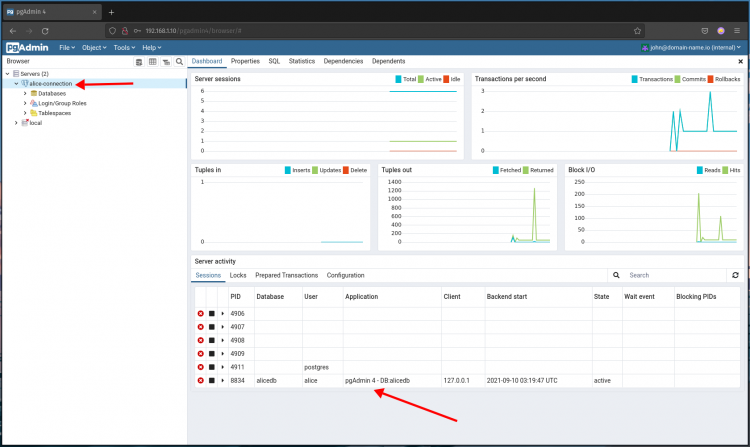Click the View Data grid icon
Viewport: 750px width, 447px height.
(x=153, y=62)
